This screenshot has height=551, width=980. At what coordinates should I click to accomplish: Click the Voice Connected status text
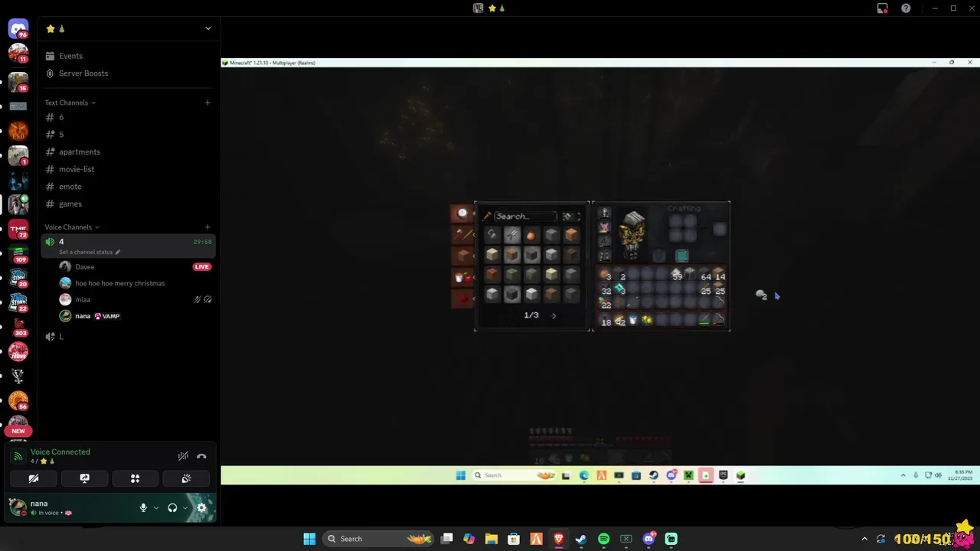pos(60,452)
